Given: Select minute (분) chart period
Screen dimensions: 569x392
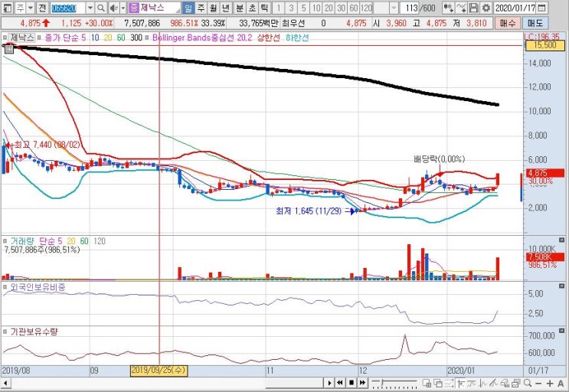Looking at the screenshot, I should click(x=240, y=8).
